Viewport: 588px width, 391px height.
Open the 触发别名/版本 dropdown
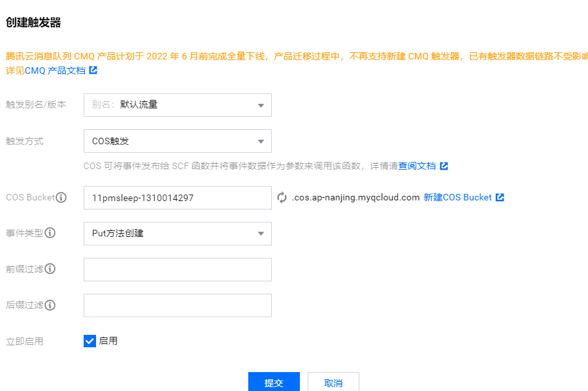[177, 105]
